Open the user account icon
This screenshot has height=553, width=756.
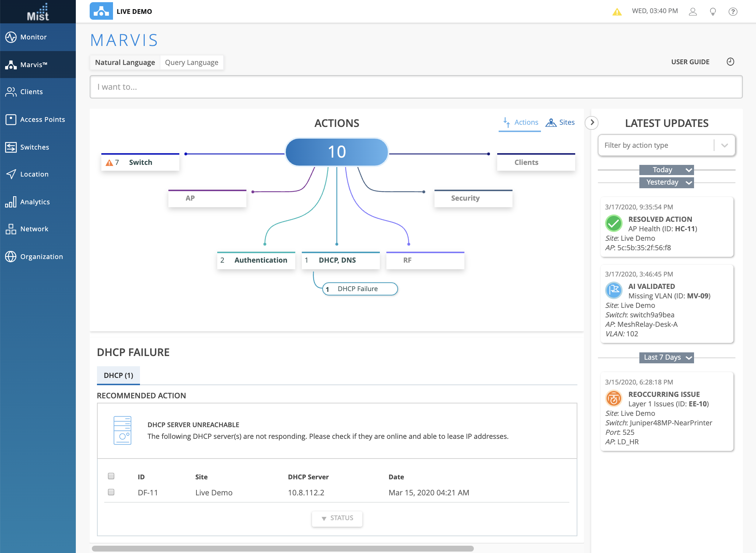[693, 12]
